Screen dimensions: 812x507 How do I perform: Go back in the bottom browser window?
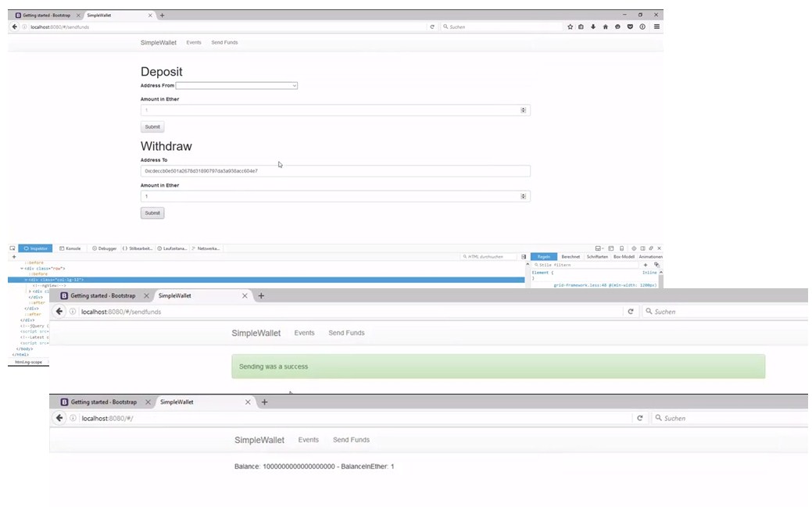pos(59,418)
